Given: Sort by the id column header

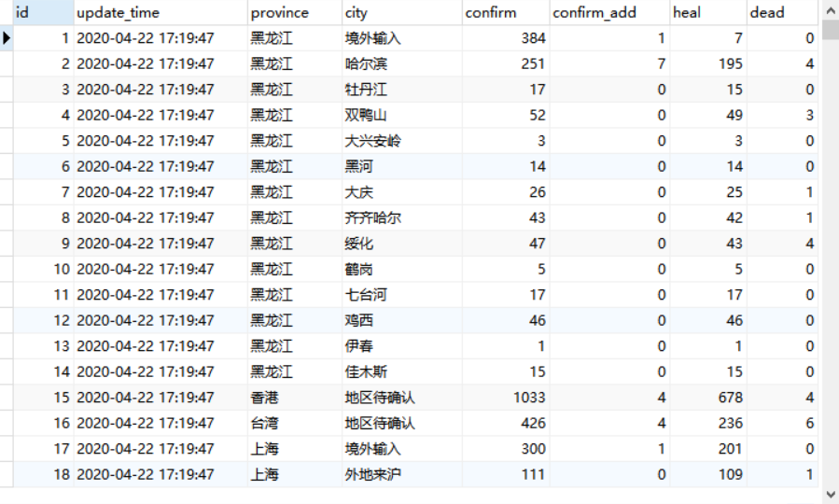Looking at the screenshot, I should [43, 12].
